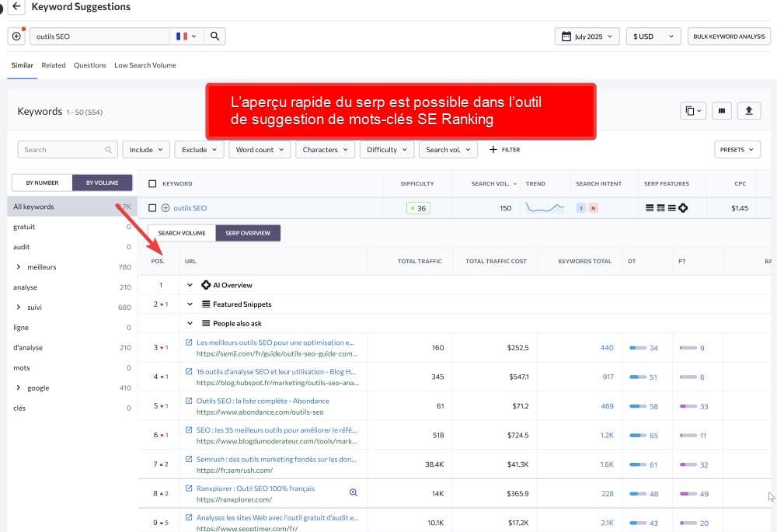This screenshot has width=777, height=532.
Task: Expand the Featured Snippets row
Action: (190, 304)
